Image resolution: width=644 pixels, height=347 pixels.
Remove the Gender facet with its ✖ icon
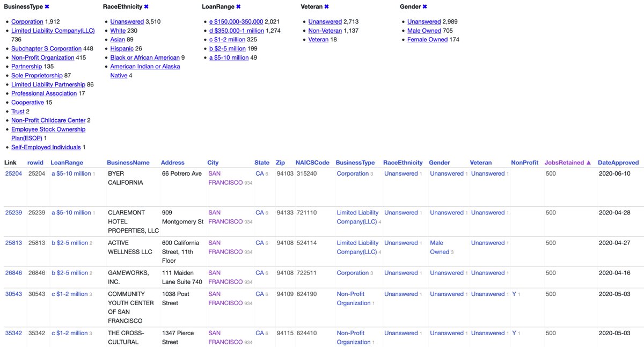pos(425,6)
